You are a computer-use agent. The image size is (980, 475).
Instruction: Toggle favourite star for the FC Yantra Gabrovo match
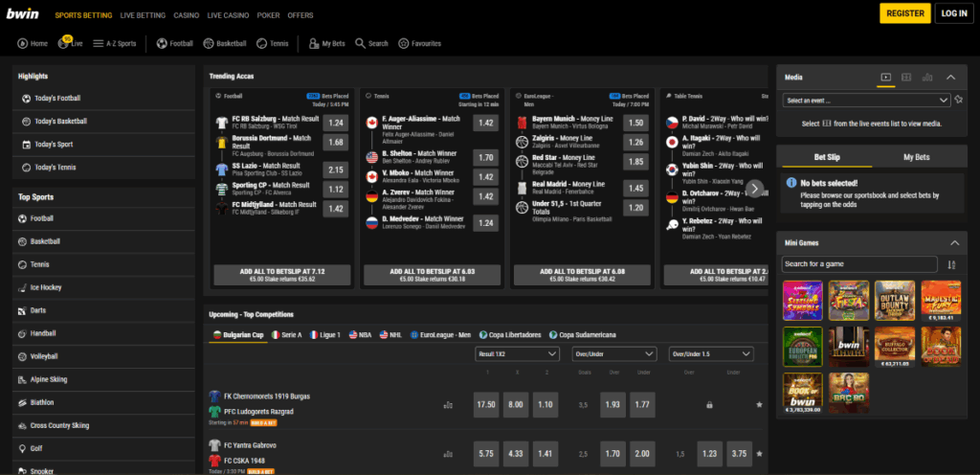coord(759,454)
